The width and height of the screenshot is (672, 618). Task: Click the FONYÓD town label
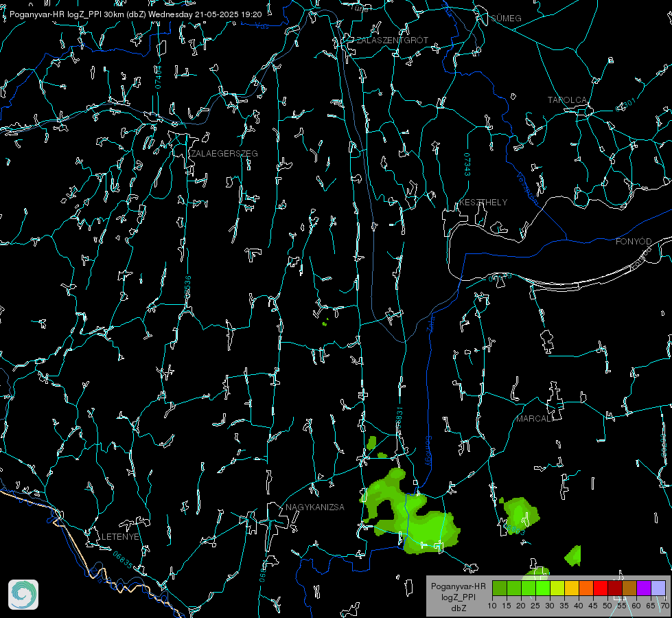[634, 242]
